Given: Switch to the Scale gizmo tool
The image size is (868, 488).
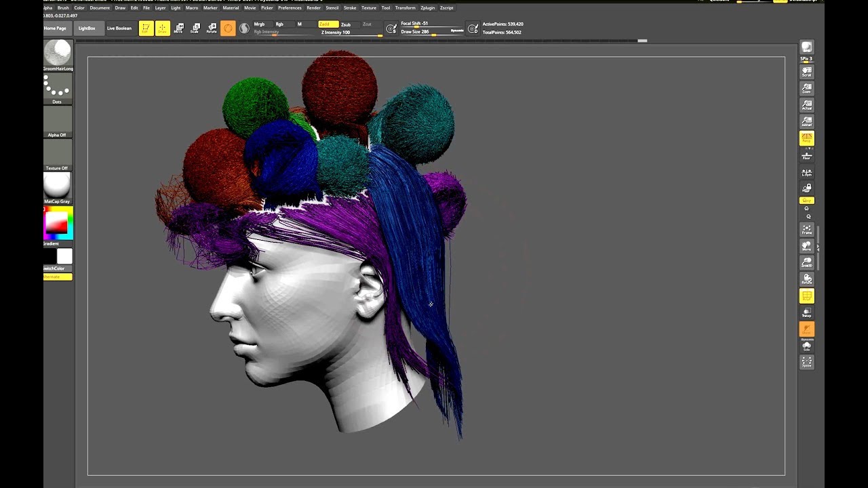Looking at the screenshot, I should (195, 28).
